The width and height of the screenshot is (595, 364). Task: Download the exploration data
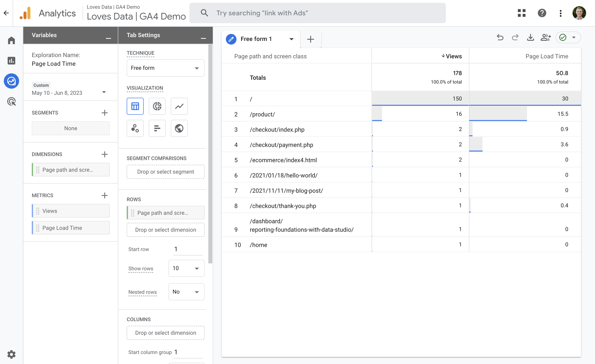point(530,38)
